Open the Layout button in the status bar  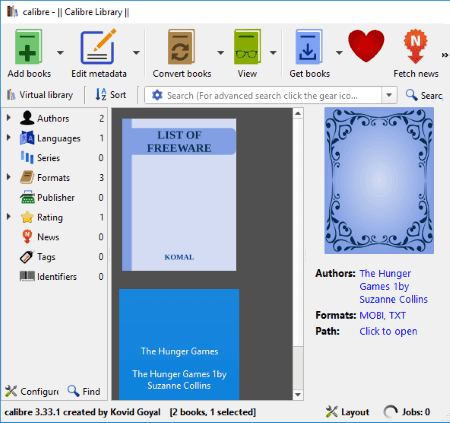347,412
